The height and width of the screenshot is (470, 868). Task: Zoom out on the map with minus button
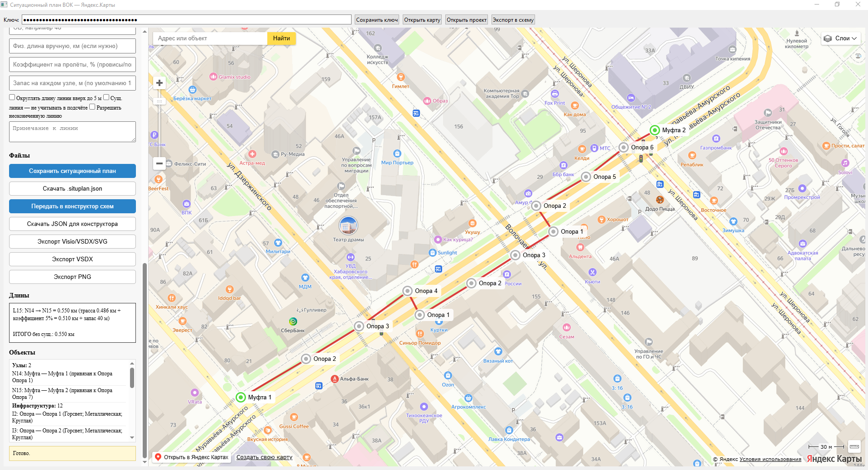(159, 163)
